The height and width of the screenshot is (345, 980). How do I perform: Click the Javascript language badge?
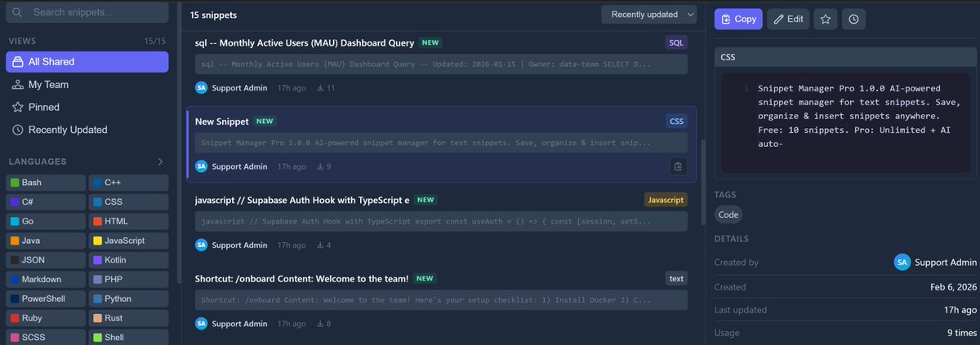tap(666, 200)
